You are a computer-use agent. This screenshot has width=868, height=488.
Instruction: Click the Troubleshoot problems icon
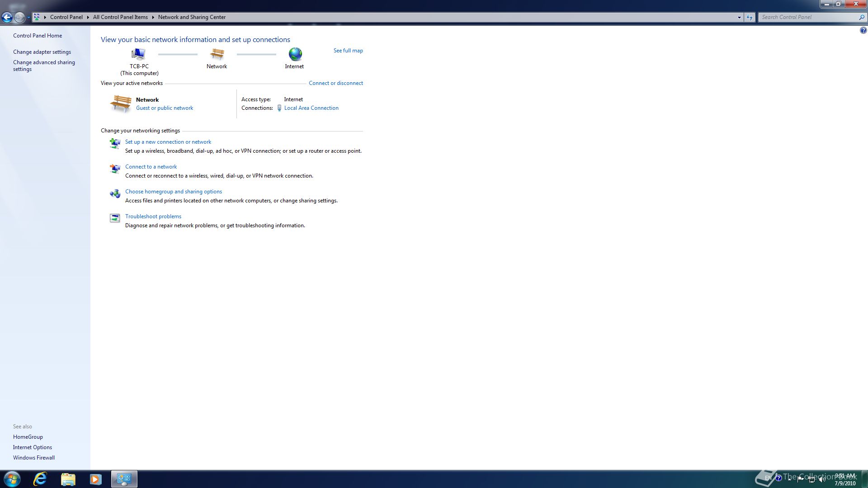click(115, 218)
